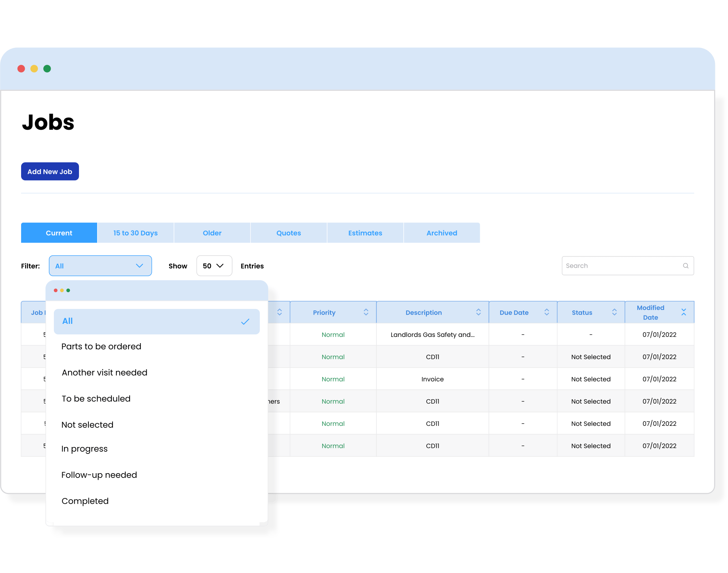728x573 pixels.
Task: Click the green dot on the app window
Action: [x=47, y=68]
